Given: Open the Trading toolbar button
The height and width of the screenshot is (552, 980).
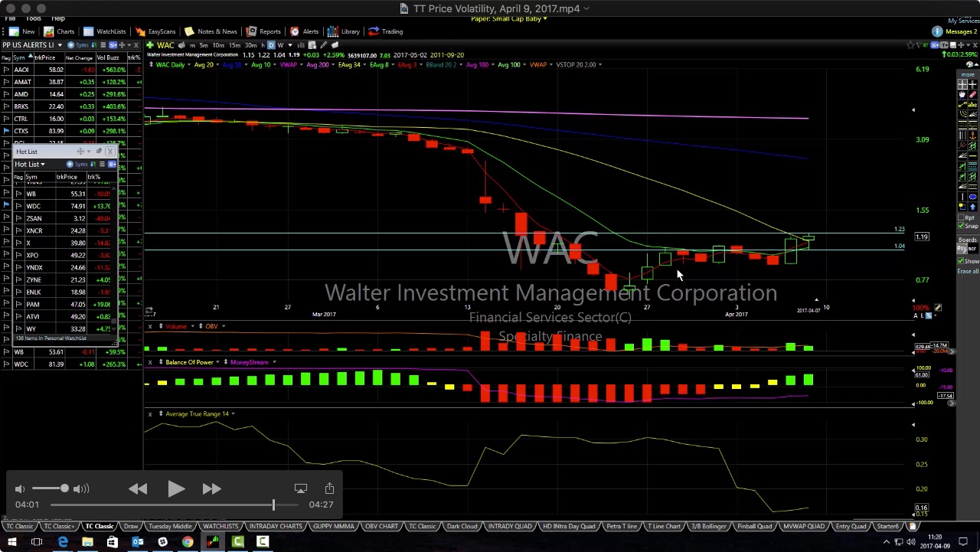Looking at the screenshot, I should tap(385, 31).
